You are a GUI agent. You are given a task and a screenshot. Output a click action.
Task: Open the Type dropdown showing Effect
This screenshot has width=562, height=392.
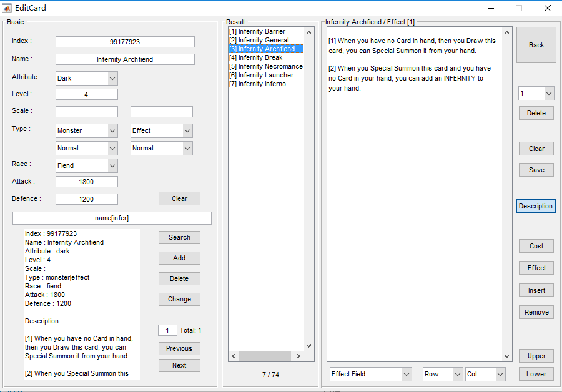pos(162,131)
